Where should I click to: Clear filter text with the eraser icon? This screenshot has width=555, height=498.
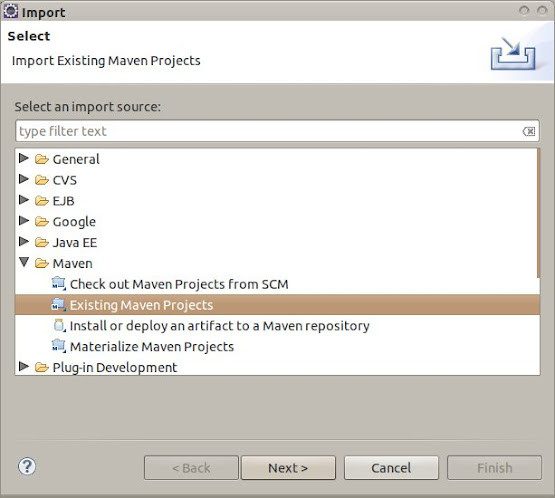[x=529, y=131]
